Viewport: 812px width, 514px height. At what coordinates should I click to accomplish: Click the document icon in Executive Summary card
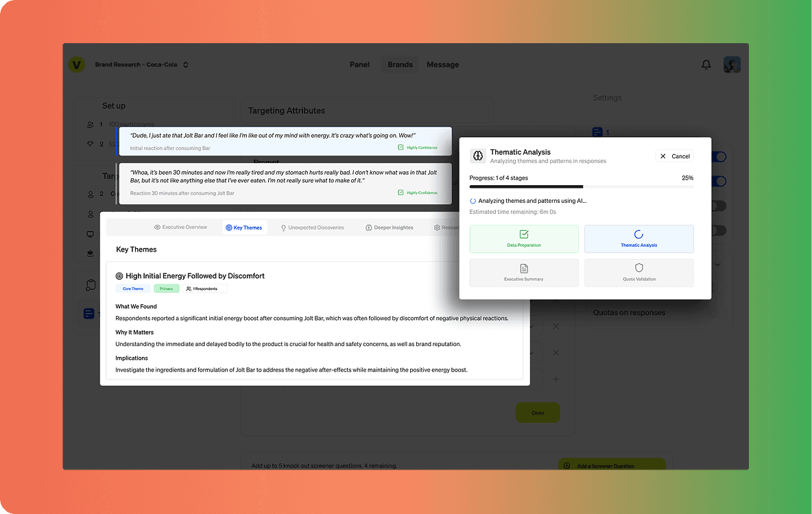[x=523, y=269]
